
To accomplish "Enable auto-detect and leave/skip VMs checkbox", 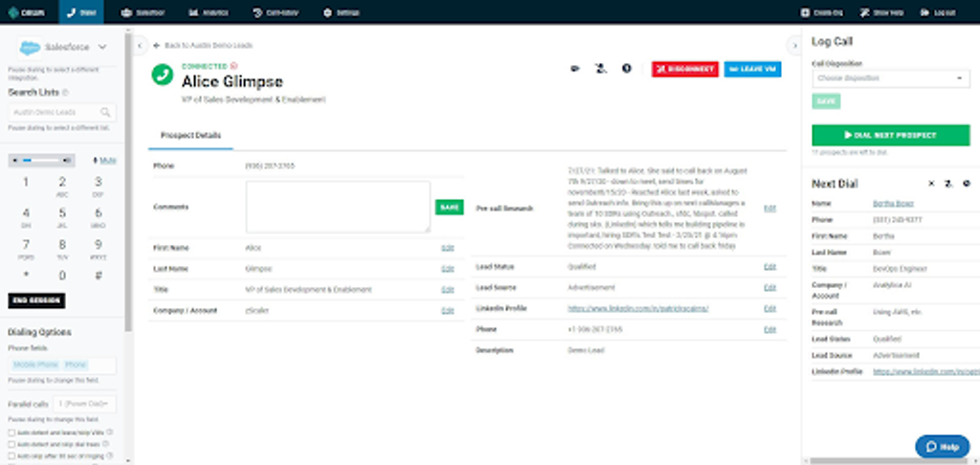I will pyautogui.click(x=11, y=432).
